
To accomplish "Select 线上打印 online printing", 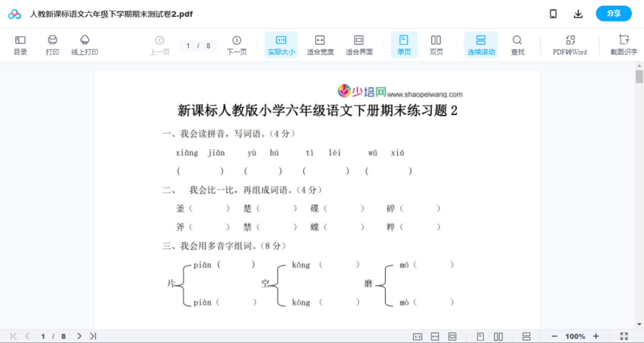I will [85, 45].
